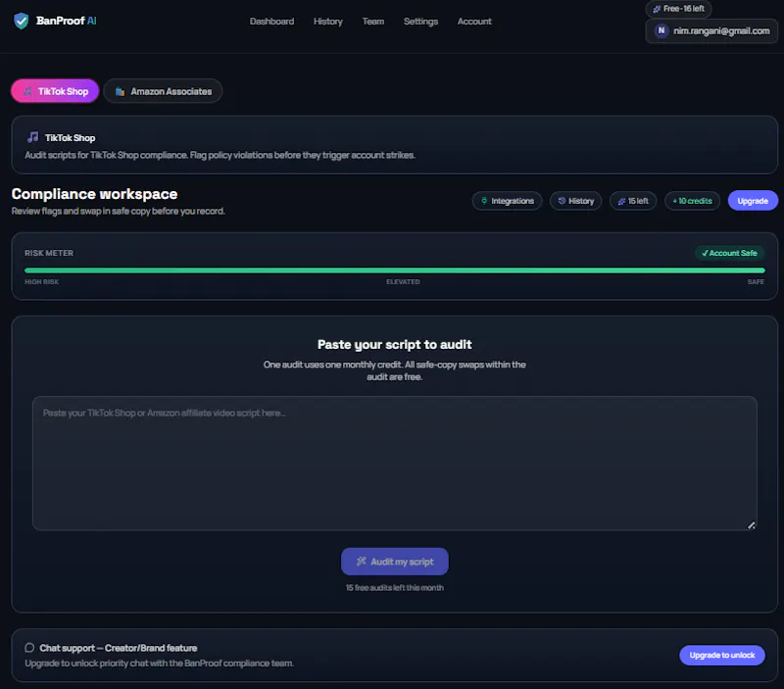
Task: Click the music note icon in TikTok Shop tab
Action: [x=28, y=91]
